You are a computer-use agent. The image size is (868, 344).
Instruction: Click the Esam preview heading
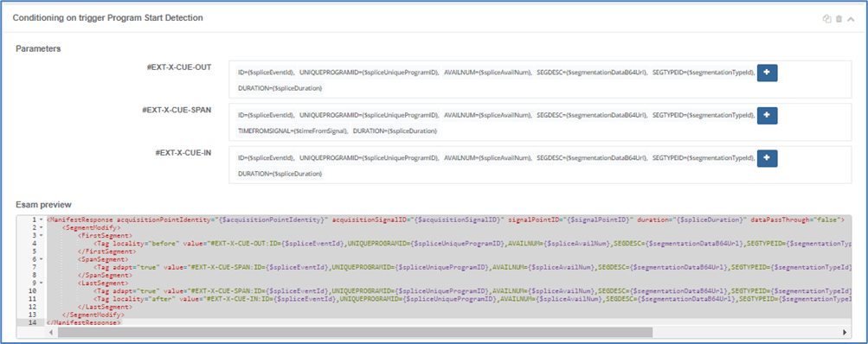(43, 205)
